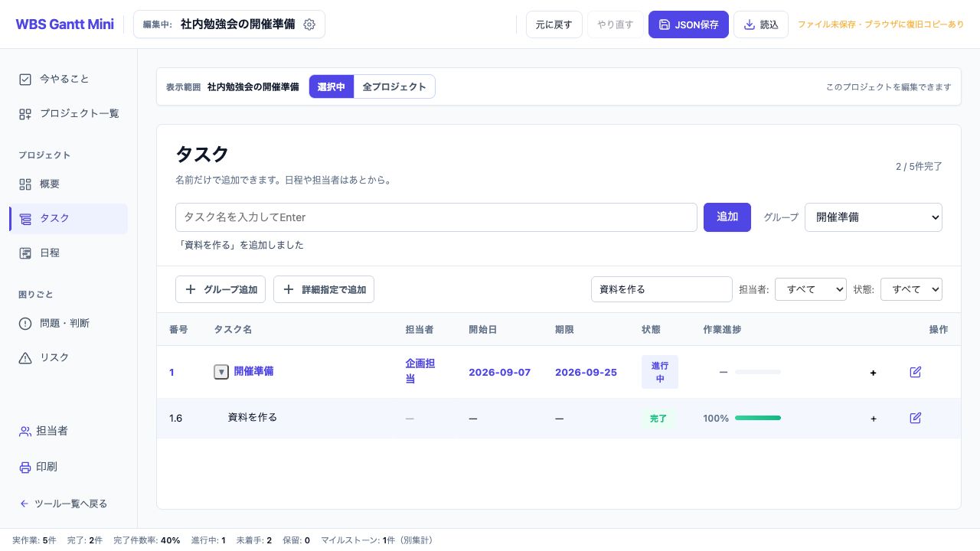Click the progress bar in 開催準備 row
Image resolution: width=980 pixels, height=551 pixels.
pos(758,372)
